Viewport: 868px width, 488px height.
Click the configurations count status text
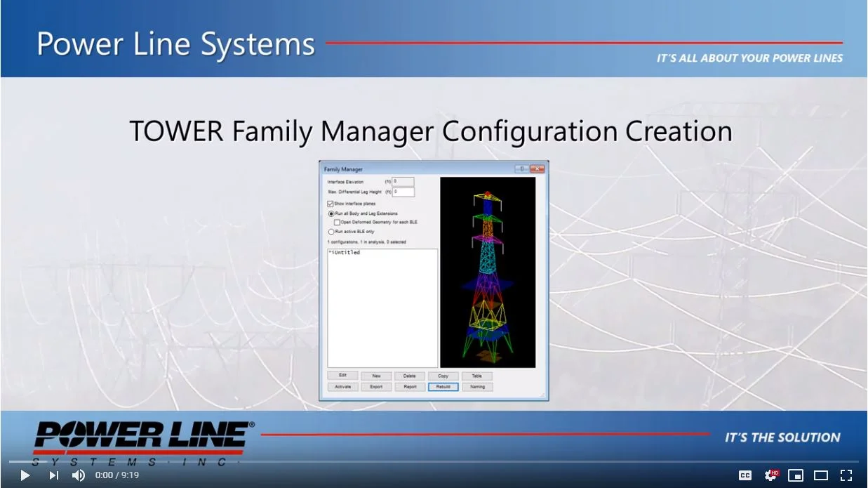click(366, 242)
